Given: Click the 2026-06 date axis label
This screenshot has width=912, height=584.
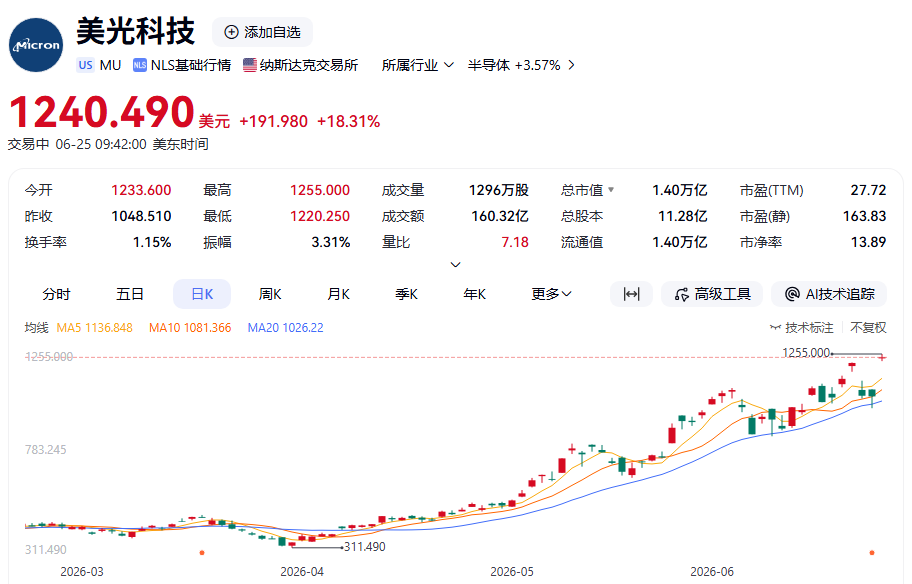Looking at the screenshot, I should pyautogui.click(x=712, y=572).
